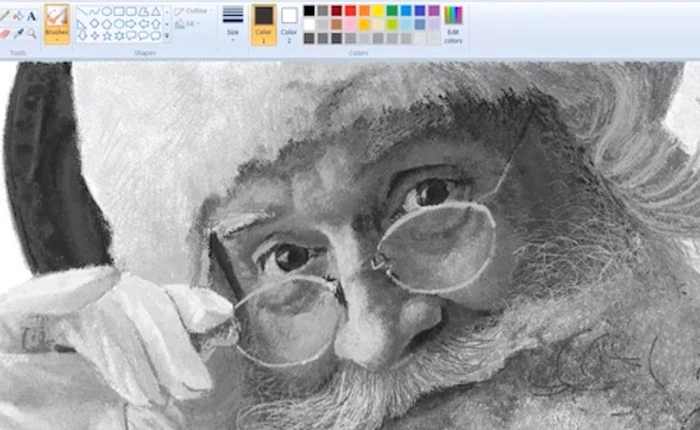This screenshot has width=700, height=430.
Task: Open the Brushes dropdown arrow
Action: 57,41
